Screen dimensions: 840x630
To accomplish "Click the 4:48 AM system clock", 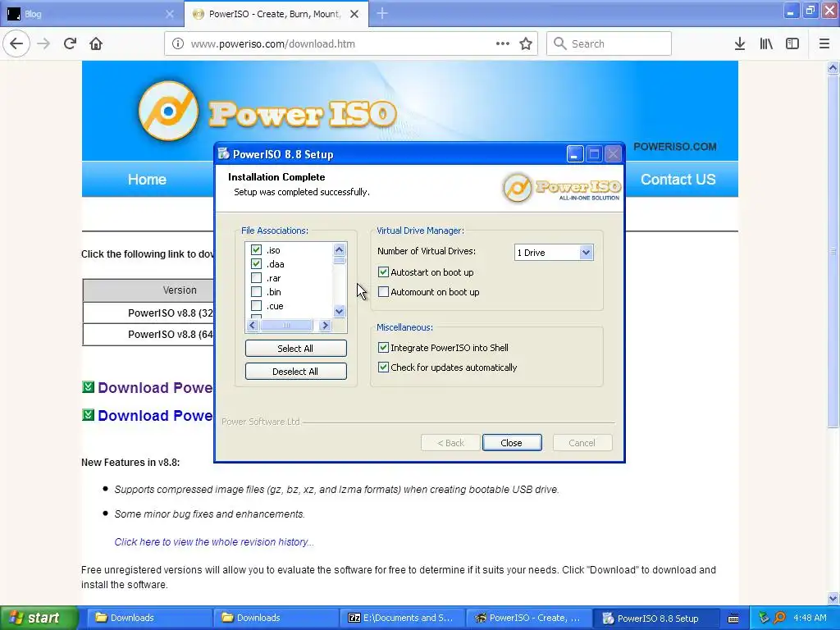I will pos(810,618).
